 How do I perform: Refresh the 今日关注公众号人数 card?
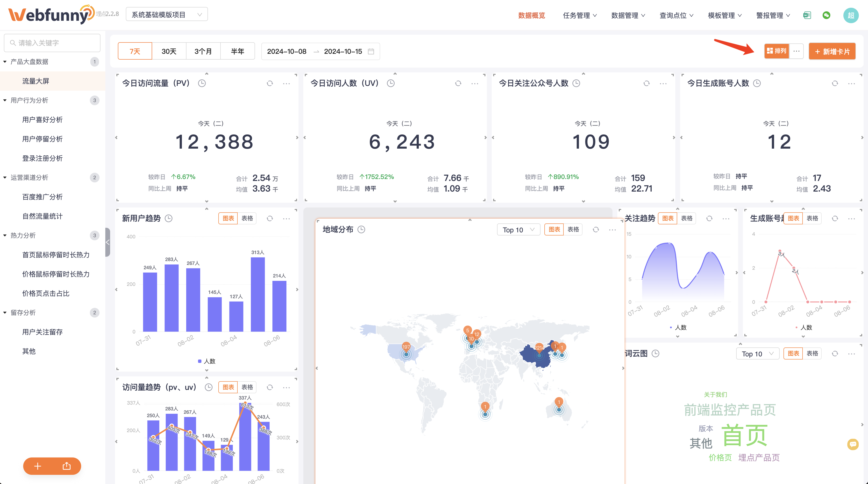point(646,83)
